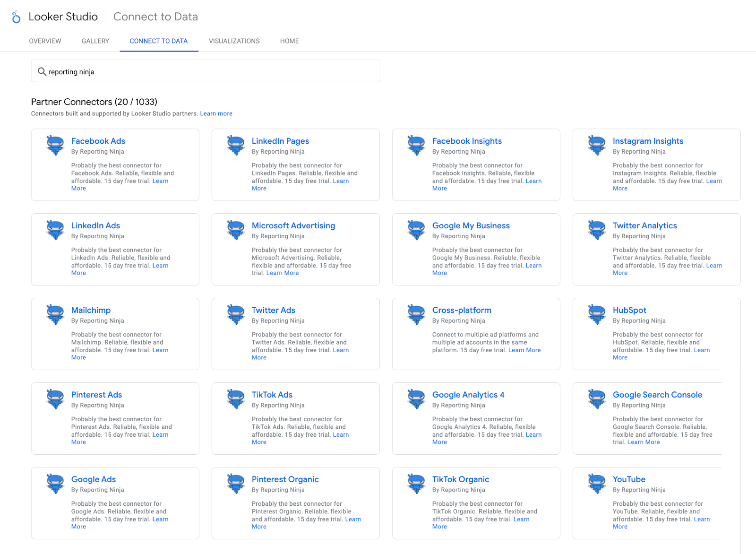This screenshot has height=554, width=756.
Task: Open the LinkedIn Ads connector title
Action: pos(95,225)
